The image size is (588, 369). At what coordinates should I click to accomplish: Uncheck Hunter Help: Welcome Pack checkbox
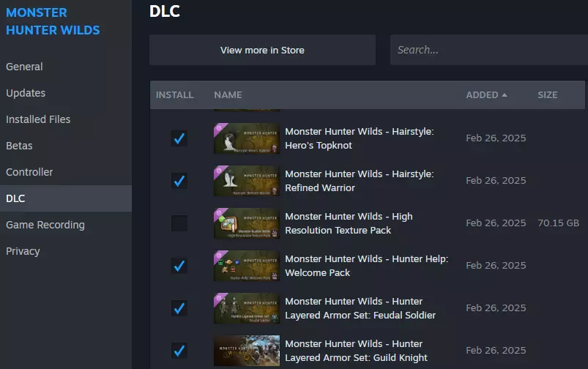pyautogui.click(x=179, y=266)
